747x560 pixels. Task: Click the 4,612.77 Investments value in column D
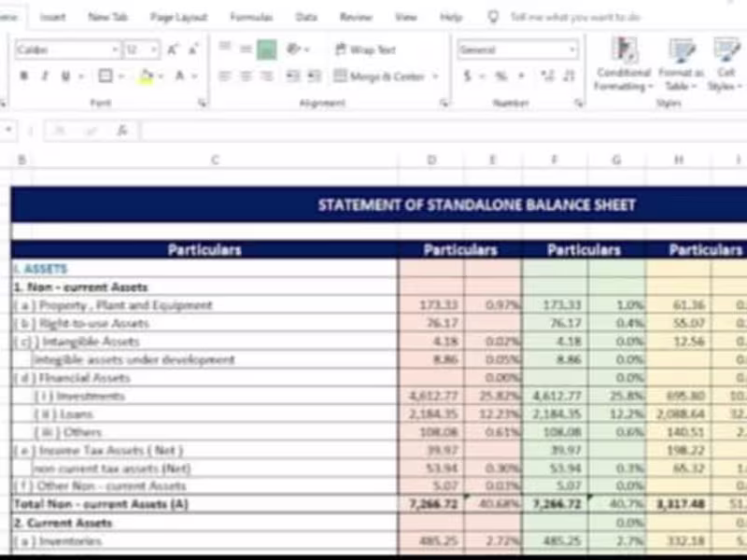(x=431, y=396)
